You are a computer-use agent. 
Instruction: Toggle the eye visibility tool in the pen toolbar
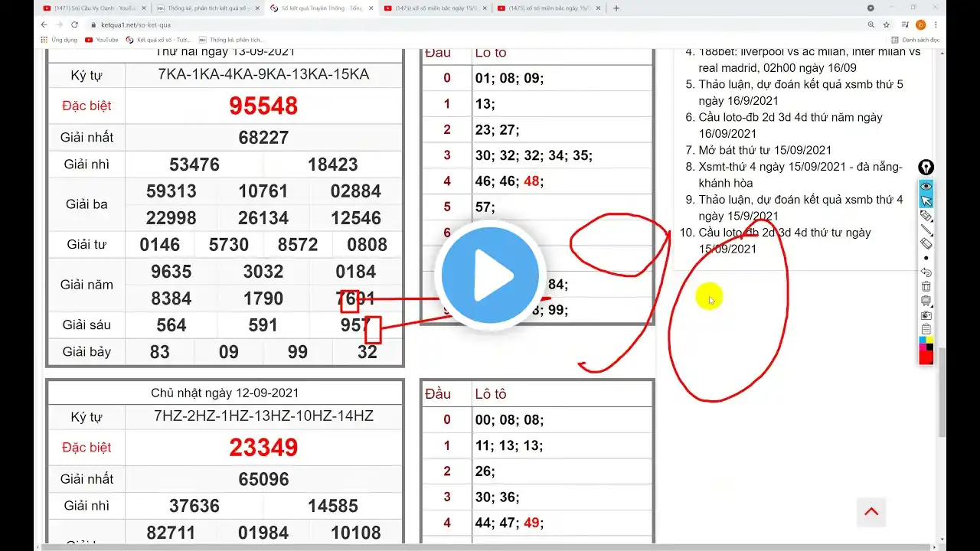(x=926, y=186)
